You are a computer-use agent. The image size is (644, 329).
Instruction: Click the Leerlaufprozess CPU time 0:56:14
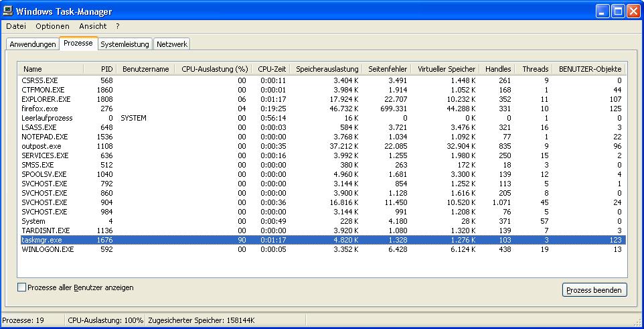pyautogui.click(x=273, y=118)
